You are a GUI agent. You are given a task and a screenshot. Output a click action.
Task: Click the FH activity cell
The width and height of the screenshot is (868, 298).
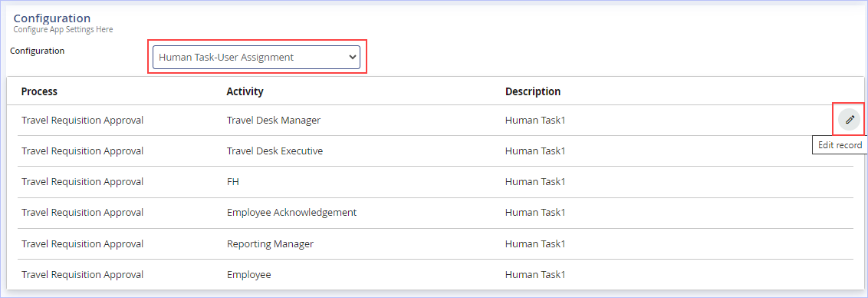click(233, 181)
